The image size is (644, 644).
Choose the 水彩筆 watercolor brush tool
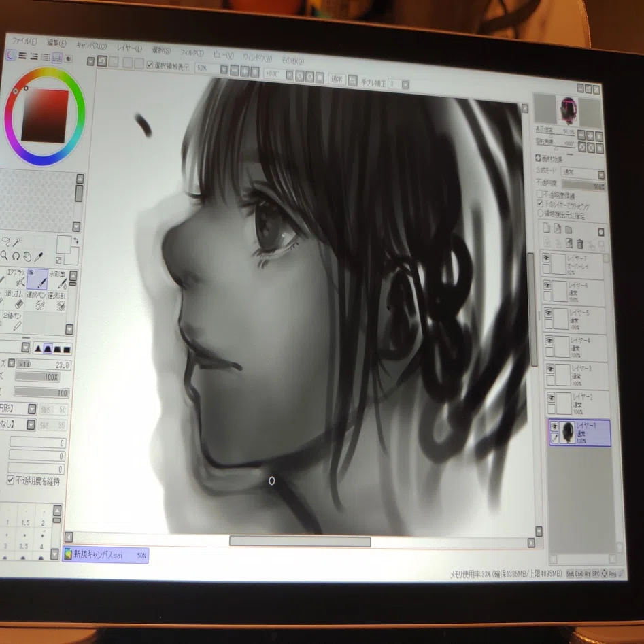tap(58, 279)
